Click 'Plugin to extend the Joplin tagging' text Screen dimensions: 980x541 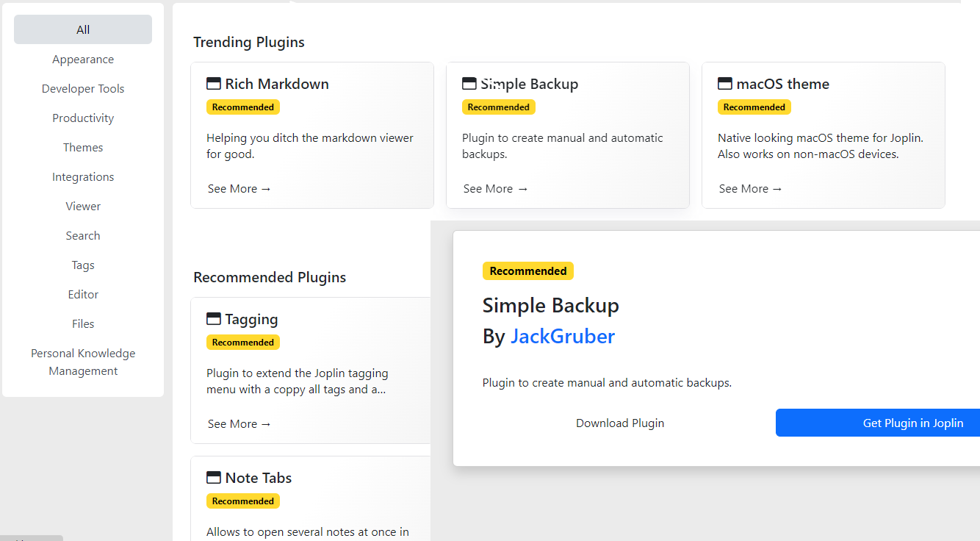pyautogui.click(x=298, y=381)
